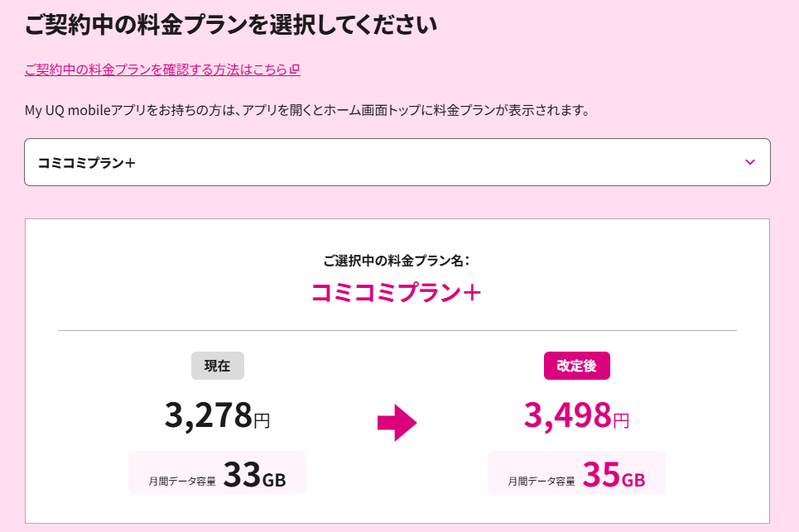This screenshot has width=799, height=532.
Task: Click the pink 改定後 badge
Action: [576, 366]
